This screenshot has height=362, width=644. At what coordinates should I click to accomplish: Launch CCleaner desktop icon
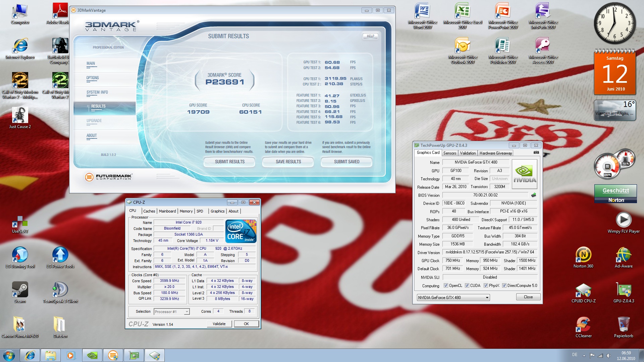tap(584, 327)
